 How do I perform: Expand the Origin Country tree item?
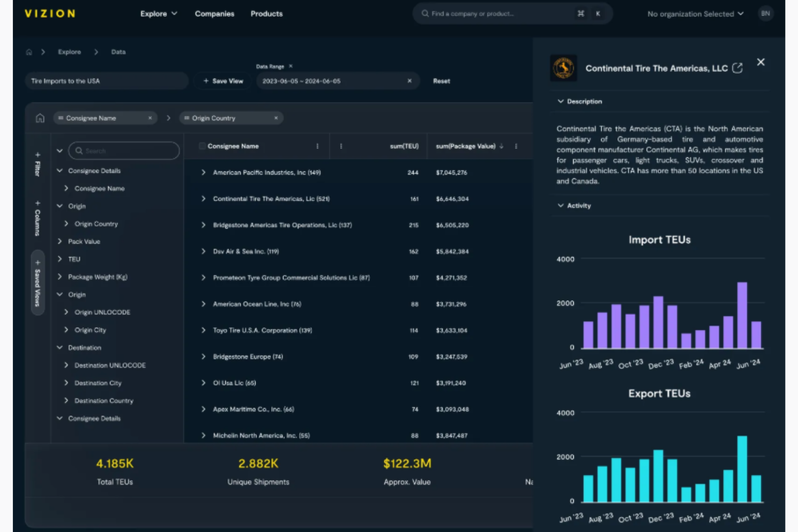pos(66,224)
